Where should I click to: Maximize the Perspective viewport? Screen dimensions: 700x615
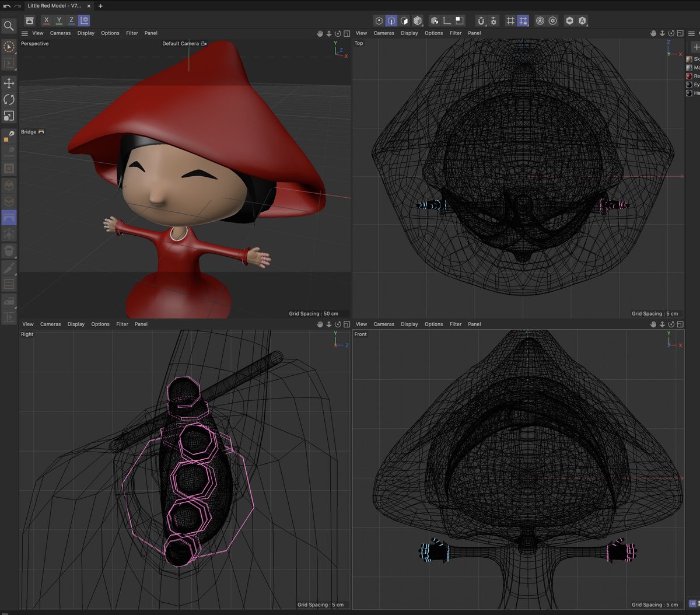click(x=346, y=33)
